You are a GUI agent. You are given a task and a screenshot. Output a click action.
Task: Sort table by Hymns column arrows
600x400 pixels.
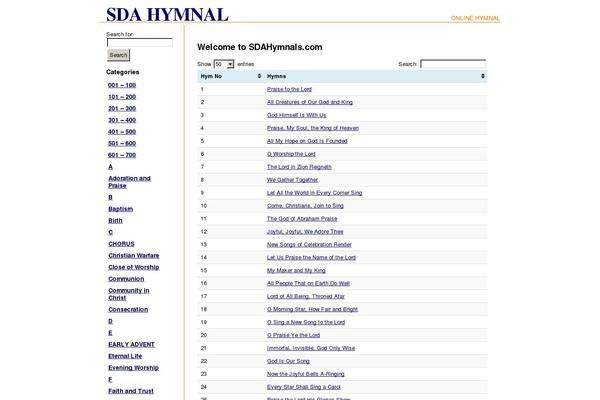483,76
